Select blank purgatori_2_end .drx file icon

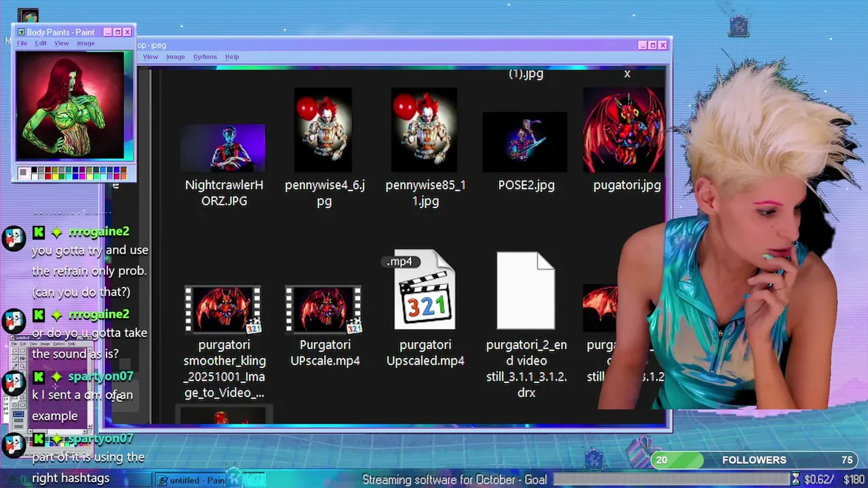[526, 290]
